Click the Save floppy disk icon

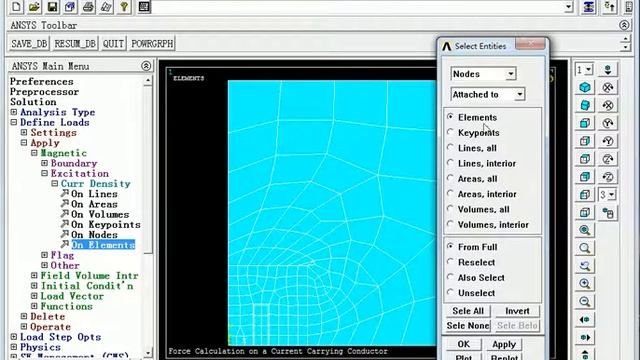pos(52,7)
